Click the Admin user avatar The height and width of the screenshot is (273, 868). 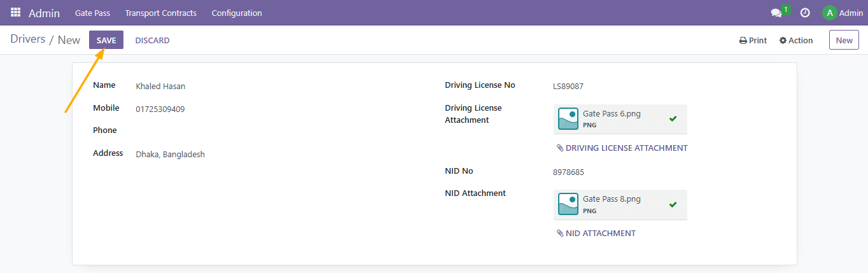(829, 13)
